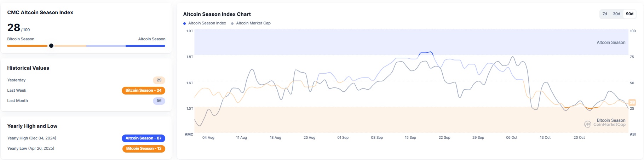Image resolution: width=644 pixels, height=160 pixels.
Task: Toggle the Altcoin Market Cap legend dot
Action: pyautogui.click(x=232, y=23)
